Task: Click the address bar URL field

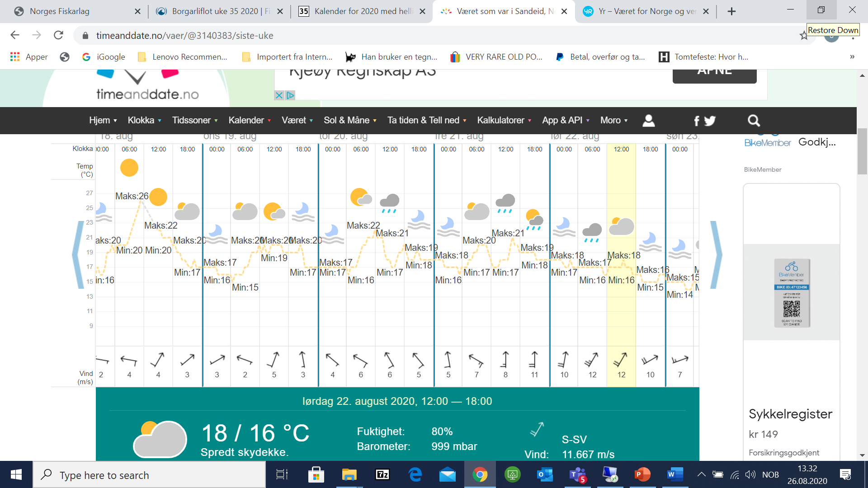Action: pyautogui.click(x=434, y=36)
